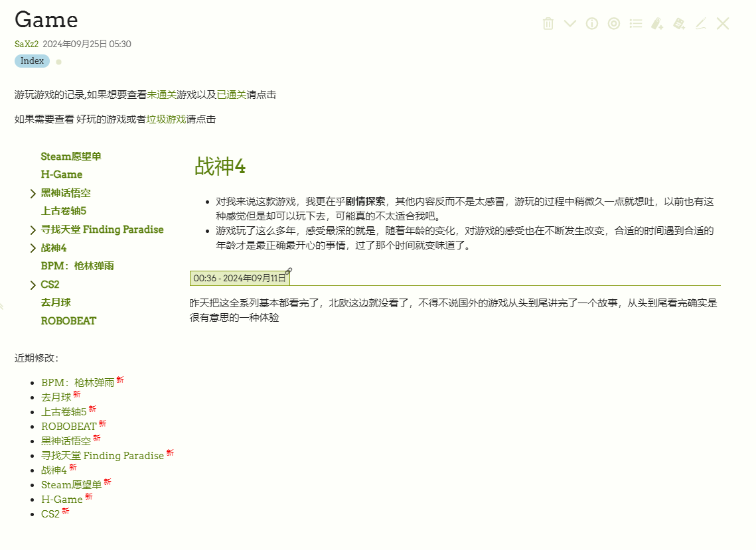Open BPM:枪林弹雨 in recent changes
Image resolution: width=756 pixels, height=550 pixels.
coord(78,383)
